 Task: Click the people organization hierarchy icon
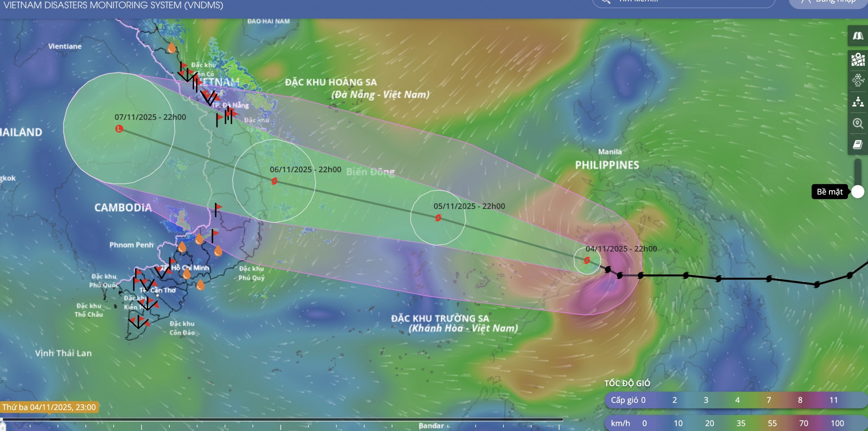coord(858,102)
